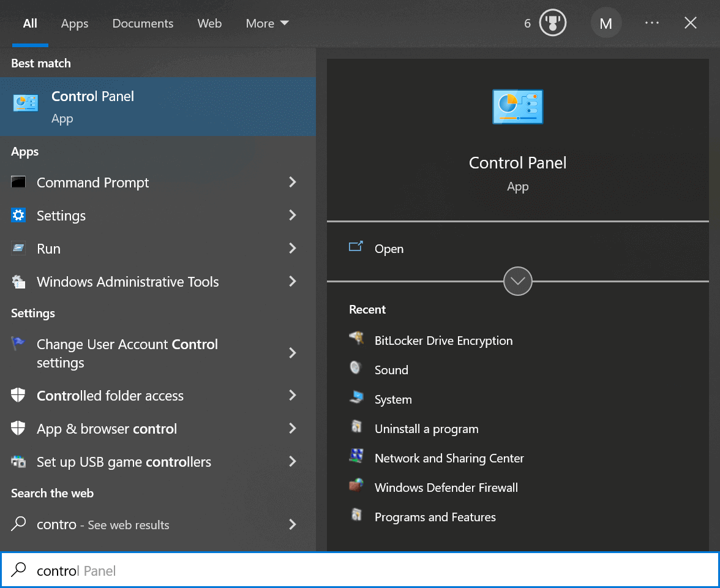The width and height of the screenshot is (720, 588).
Task: Open System from the Recent list
Action: pyautogui.click(x=393, y=399)
